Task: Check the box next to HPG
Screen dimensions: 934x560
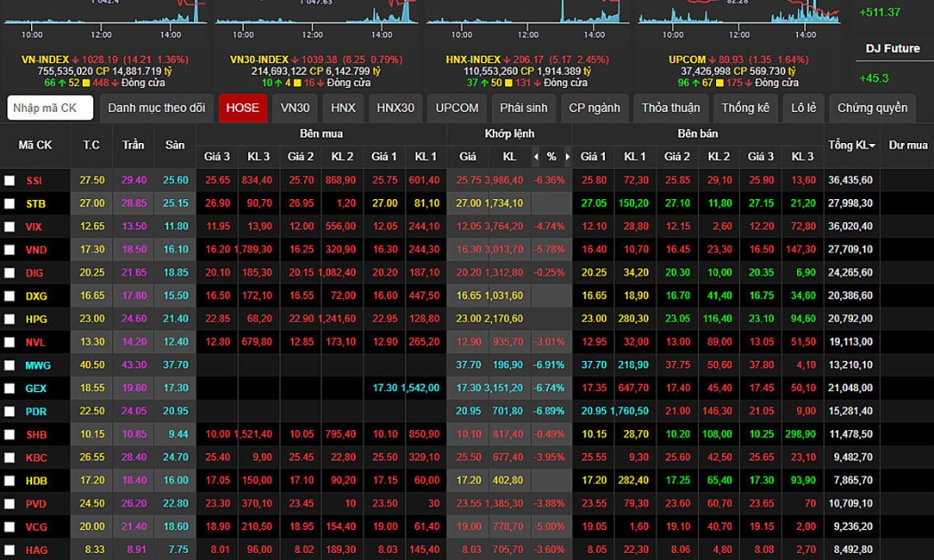Action: coord(10,319)
